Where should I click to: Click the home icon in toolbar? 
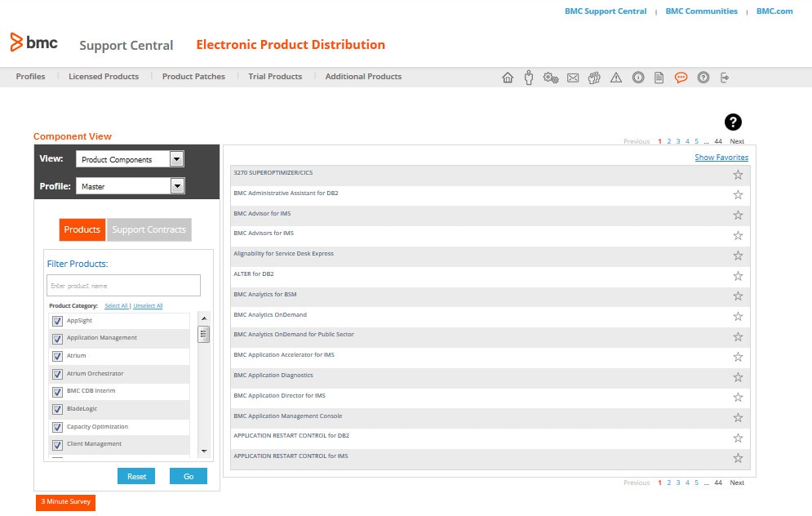coord(508,78)
